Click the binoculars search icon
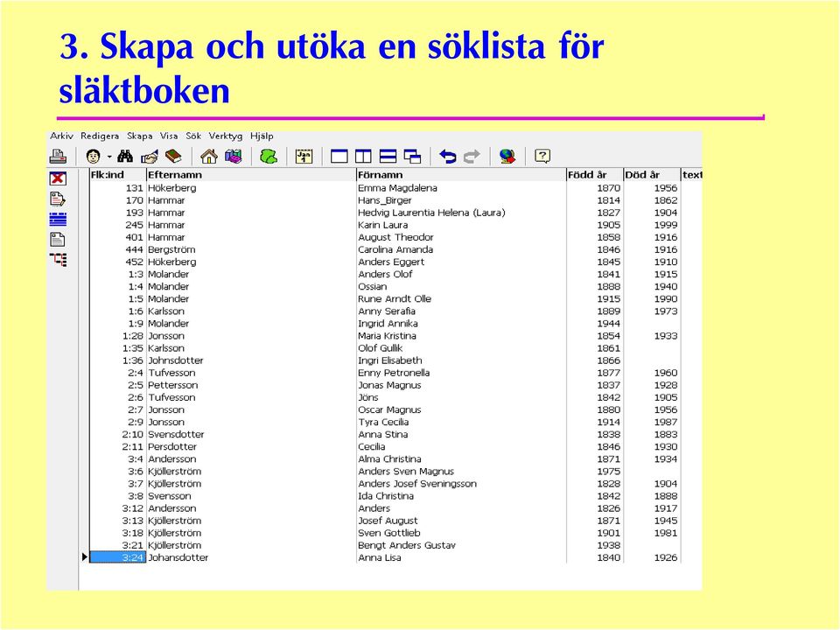The image size is (840, 630). tap(125, 157)
